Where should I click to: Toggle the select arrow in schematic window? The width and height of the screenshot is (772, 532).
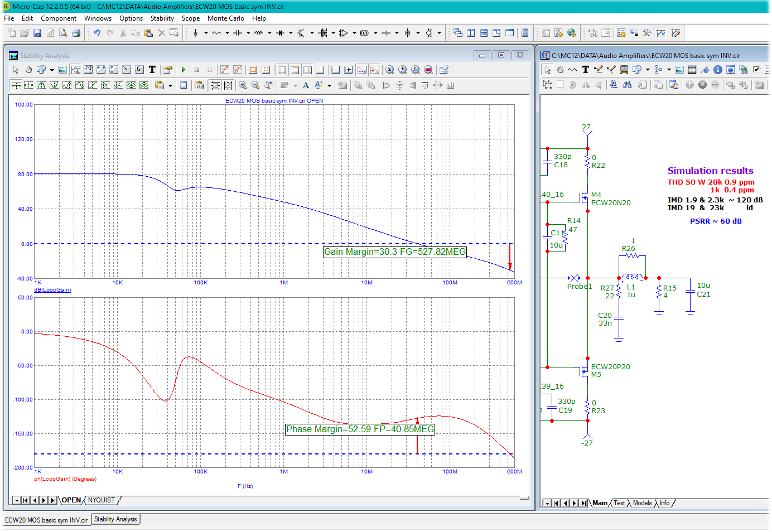(548, 70)
